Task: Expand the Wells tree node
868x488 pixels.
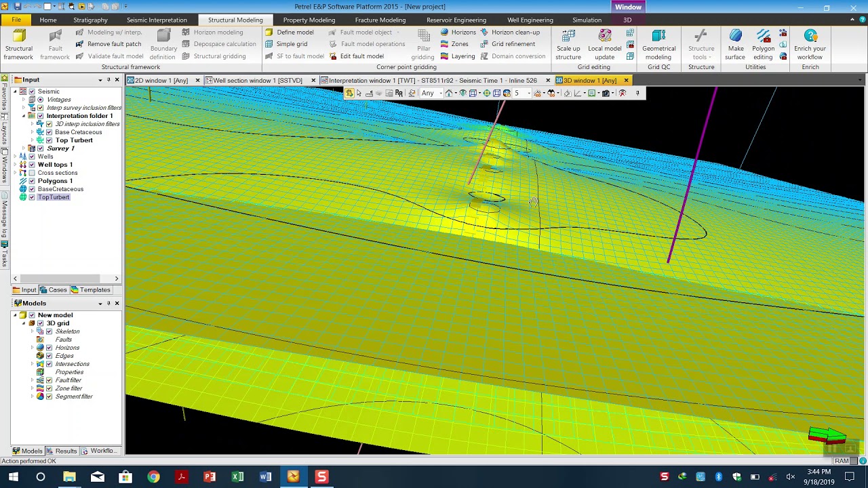Action: [x=15, y=157]
